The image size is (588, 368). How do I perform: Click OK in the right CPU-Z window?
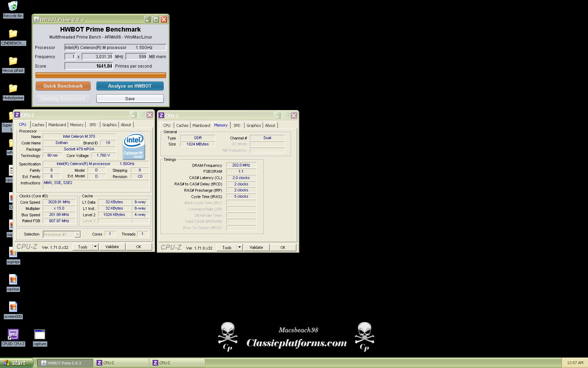click(x=283, y=247)
